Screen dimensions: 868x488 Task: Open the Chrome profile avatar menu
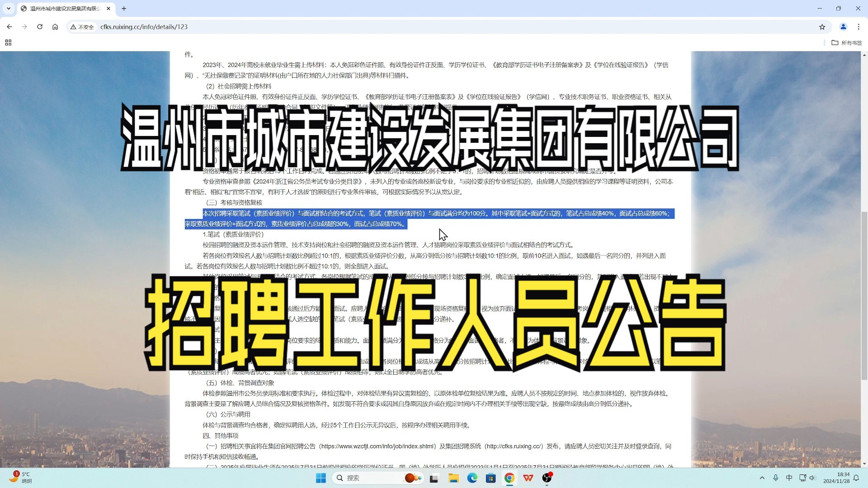point(843,27)
